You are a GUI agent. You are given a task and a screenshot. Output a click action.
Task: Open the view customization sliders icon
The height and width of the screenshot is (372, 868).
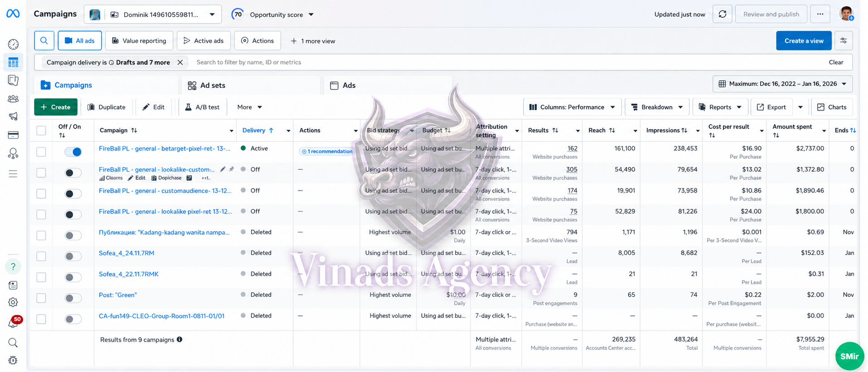844,41
